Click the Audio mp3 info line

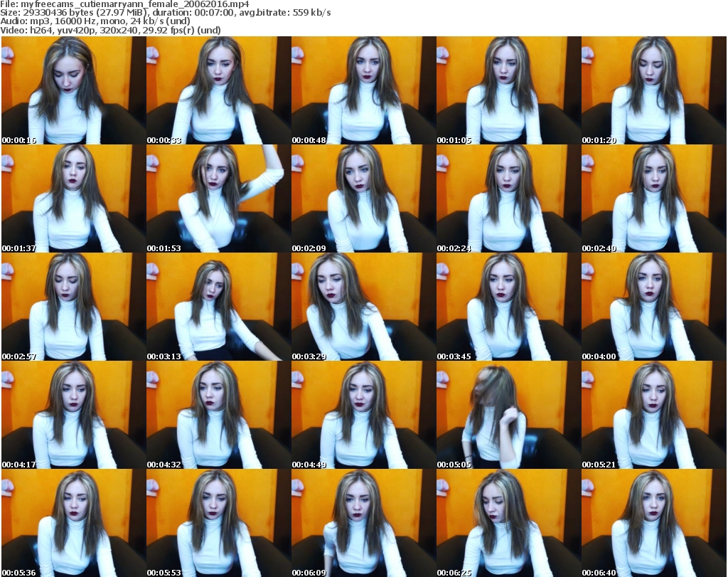click(x=95, y=21)
